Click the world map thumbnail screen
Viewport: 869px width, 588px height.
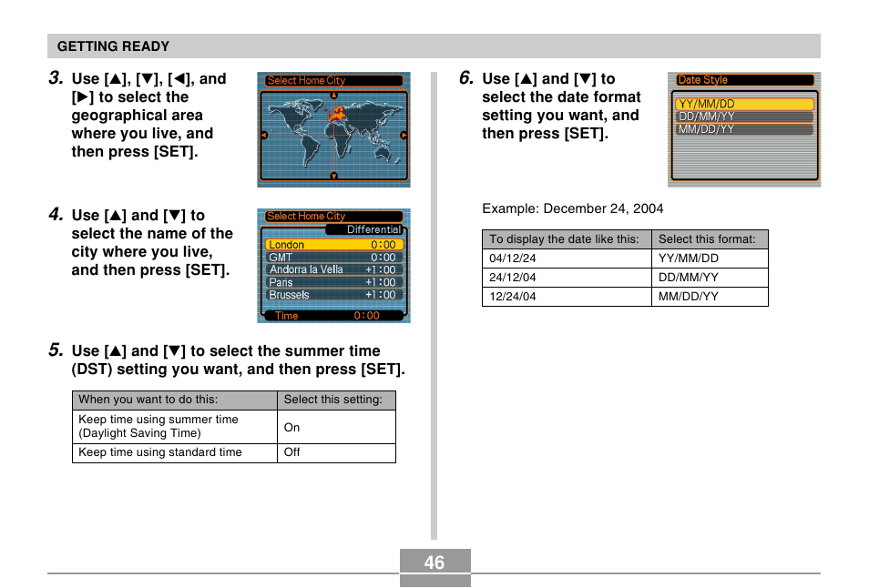333,129
